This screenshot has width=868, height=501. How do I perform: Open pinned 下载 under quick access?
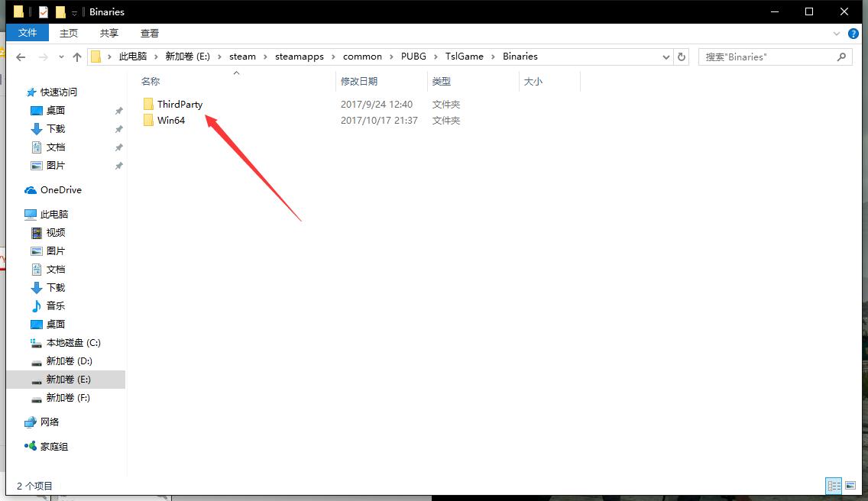click(x=55, y=128)
